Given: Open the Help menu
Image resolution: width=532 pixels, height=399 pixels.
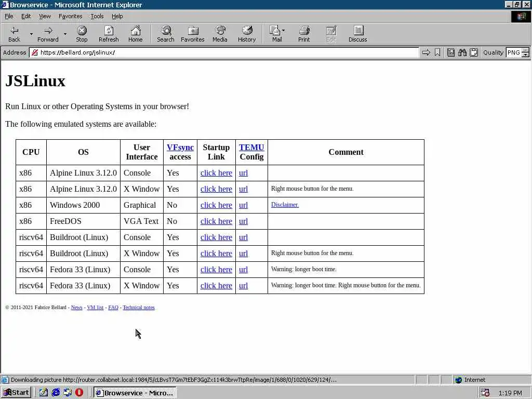Looking at the screenshot, I should click(117, 16).
